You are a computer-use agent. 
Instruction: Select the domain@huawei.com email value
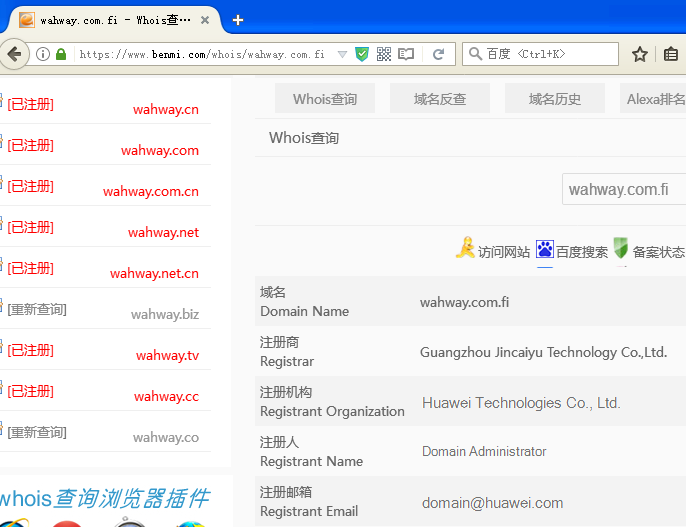pos(493,503)
